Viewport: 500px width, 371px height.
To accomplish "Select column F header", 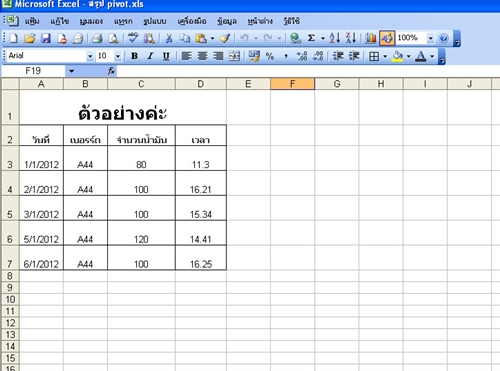I will [292, 84].
